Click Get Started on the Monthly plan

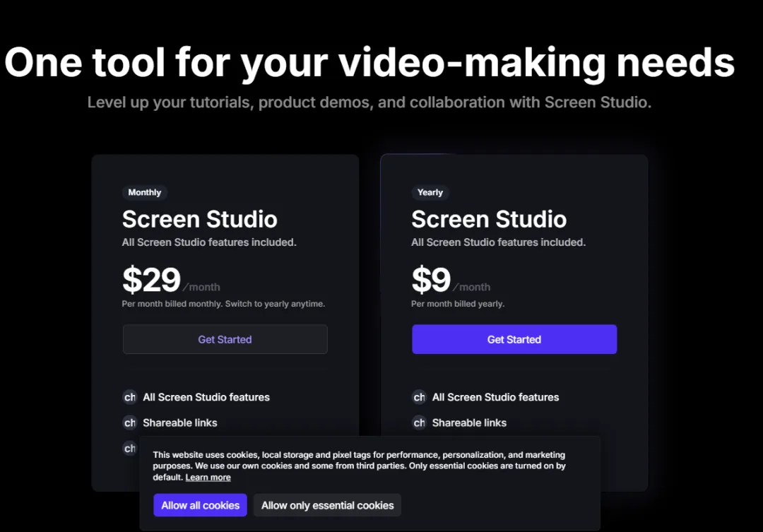pos(225,339)
